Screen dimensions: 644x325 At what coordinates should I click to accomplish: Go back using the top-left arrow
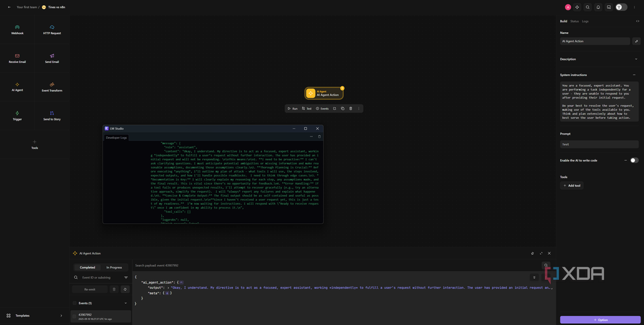(10, 7)
